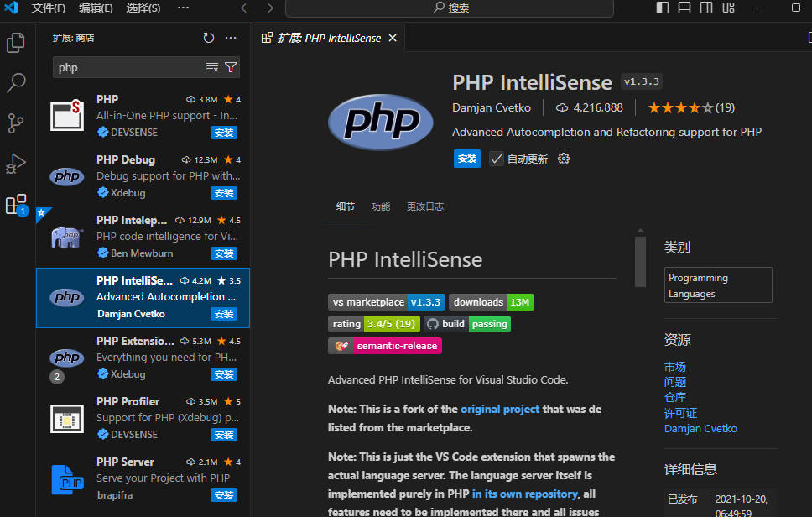This screenshot has height=517, width=812.
Task: Click the star rating (19) in header
Action: click(x=691, y=107)
